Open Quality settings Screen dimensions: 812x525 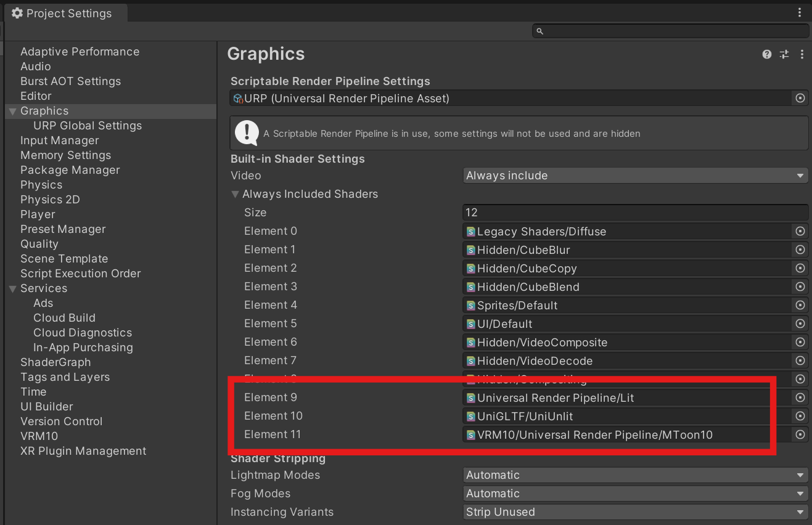39,244
